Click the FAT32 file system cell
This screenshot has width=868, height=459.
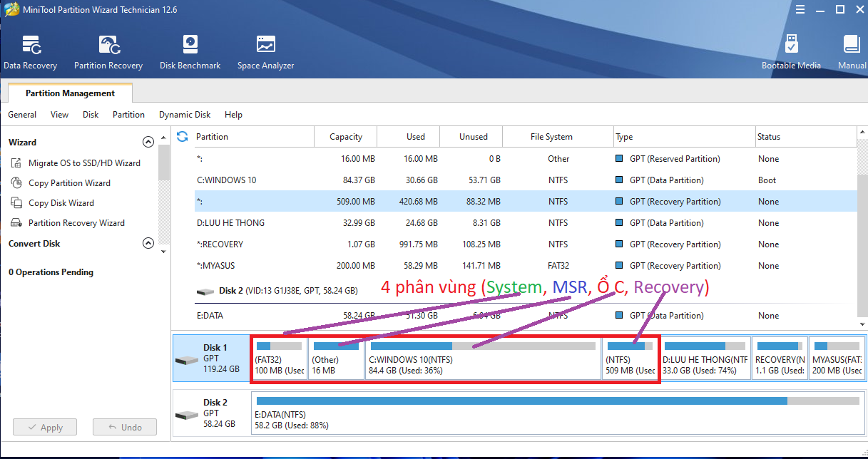558,266
